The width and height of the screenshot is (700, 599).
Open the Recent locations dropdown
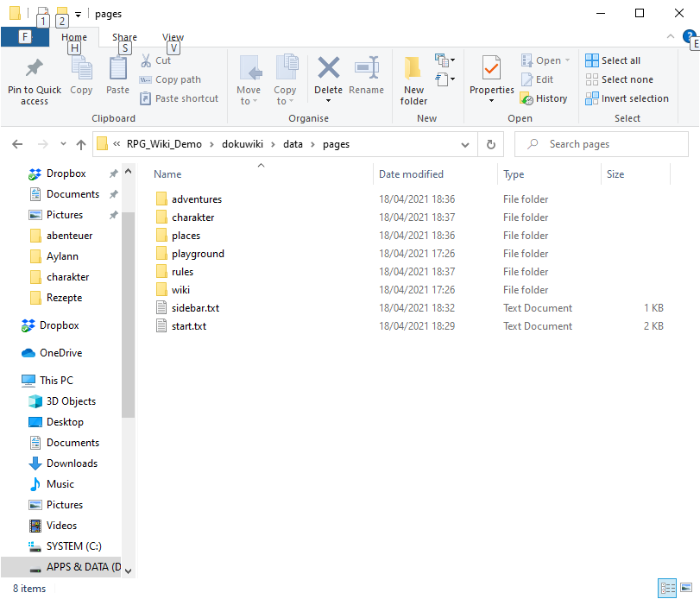(63, 144)
